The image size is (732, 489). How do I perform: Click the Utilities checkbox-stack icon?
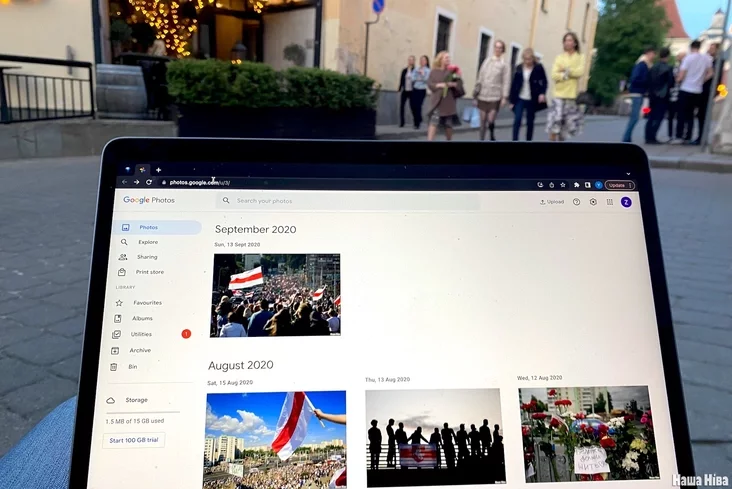pos(116,334)
